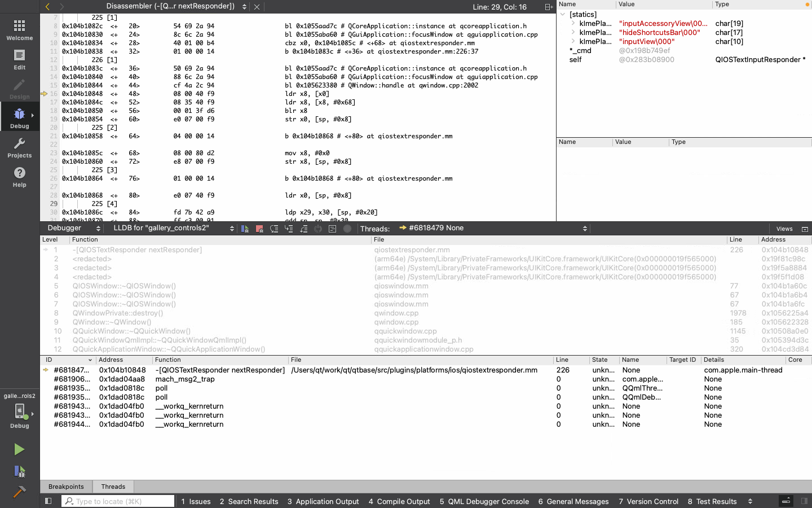
Task: Click the Type to locate field
Action: click(118, 501)
